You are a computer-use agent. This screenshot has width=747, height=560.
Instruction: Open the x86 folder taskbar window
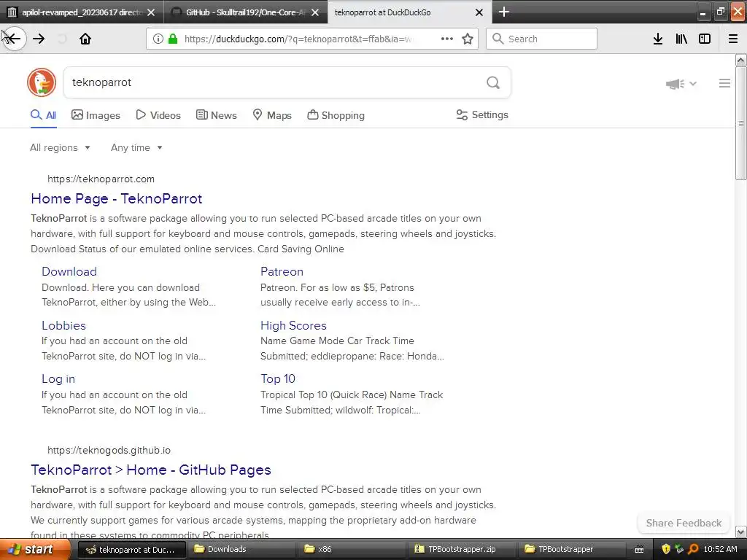[351, 550]
